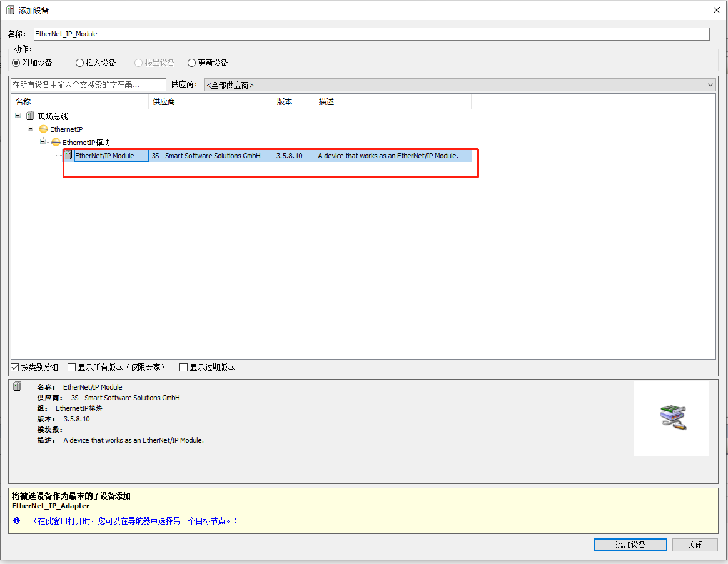Click the 现场总线 tree label
Viewport: 728px width, 564px height.
tap(53, 116)
